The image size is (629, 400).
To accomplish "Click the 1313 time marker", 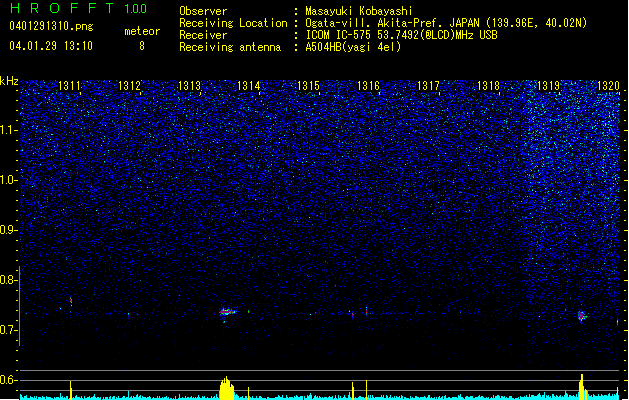I will [189, 86].
